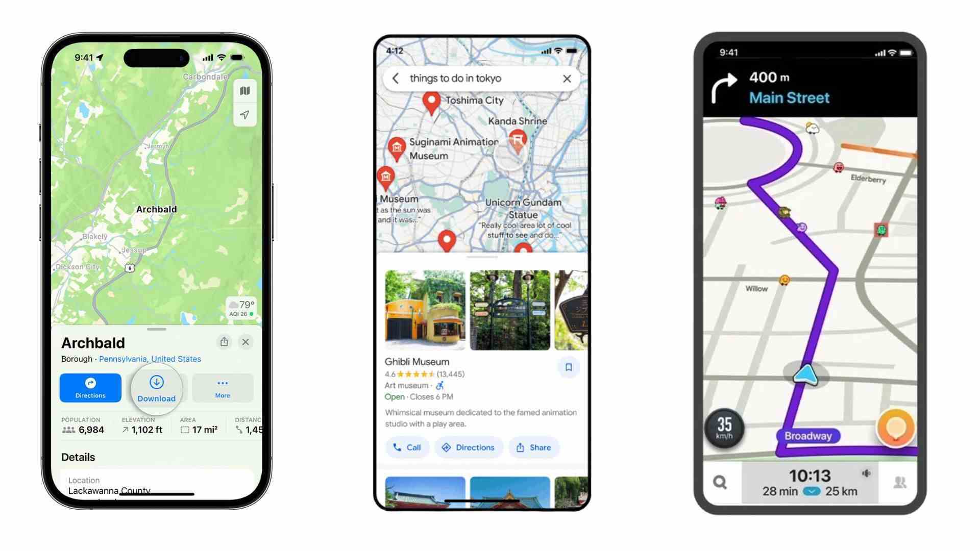
Task: Select the Directions tab for Ghibli Museum
Action: 469,447
